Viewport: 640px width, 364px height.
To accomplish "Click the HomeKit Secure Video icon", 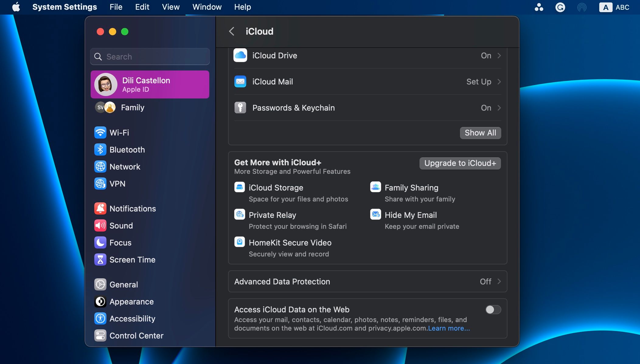I will [240, 242].
